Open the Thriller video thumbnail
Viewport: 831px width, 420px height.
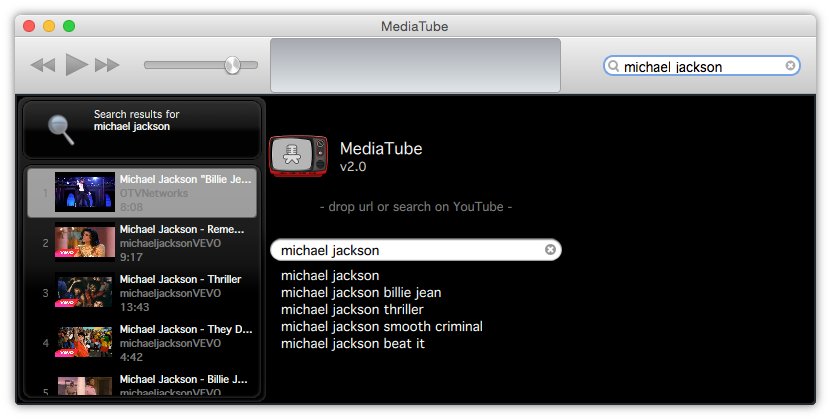pyautogui.click(x=85, y=292)
